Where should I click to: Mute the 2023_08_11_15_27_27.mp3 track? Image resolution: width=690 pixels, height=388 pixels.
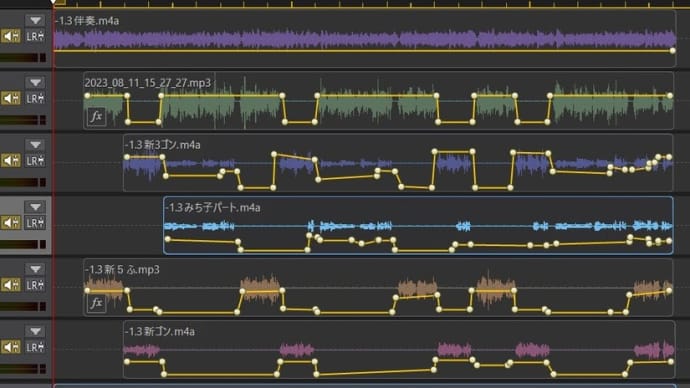(x=11, y=98)
